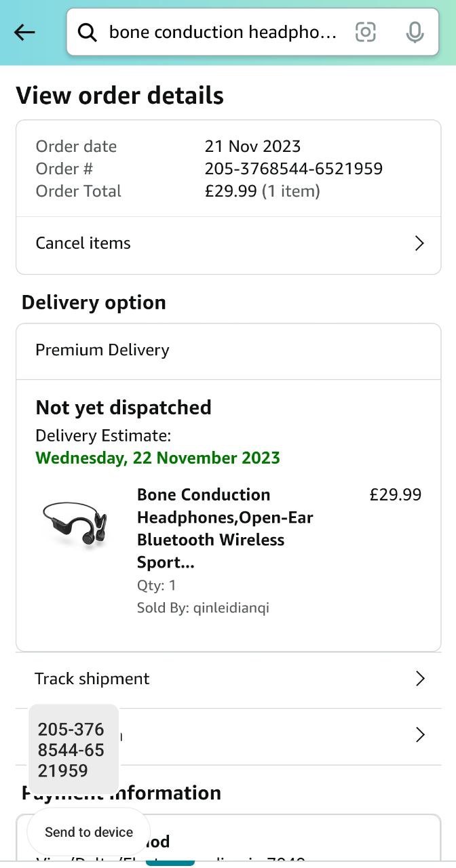Click the magnifier search icon
The width and height of the screenshot is (456, 868).
(x=88, y=32)
